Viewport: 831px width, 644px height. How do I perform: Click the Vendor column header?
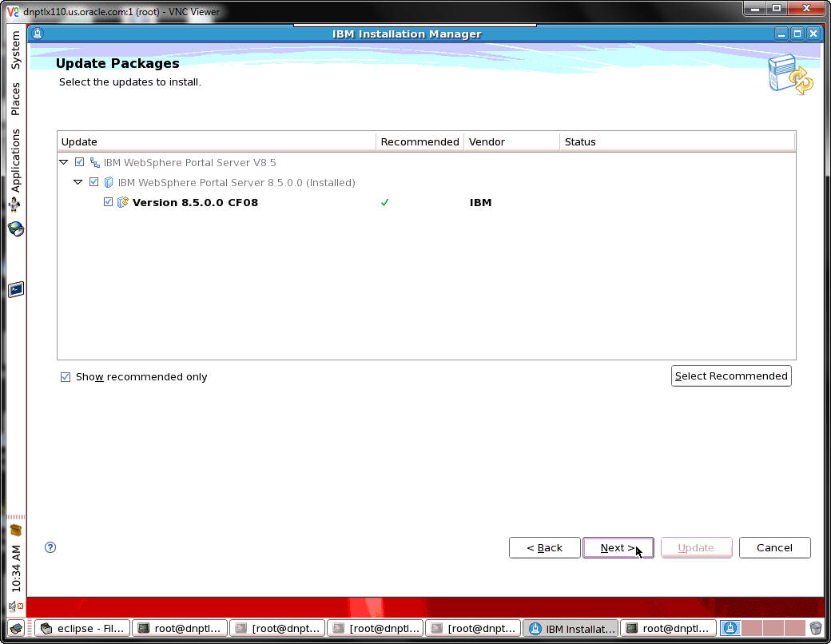click(511, 141)
